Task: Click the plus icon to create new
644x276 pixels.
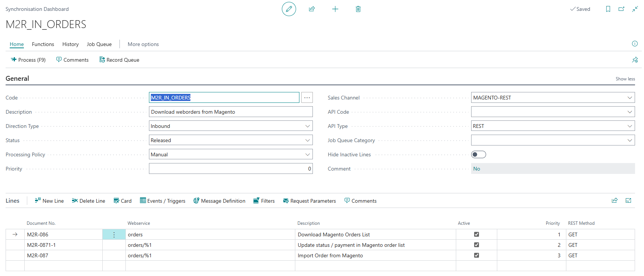Action: point(335,9)
